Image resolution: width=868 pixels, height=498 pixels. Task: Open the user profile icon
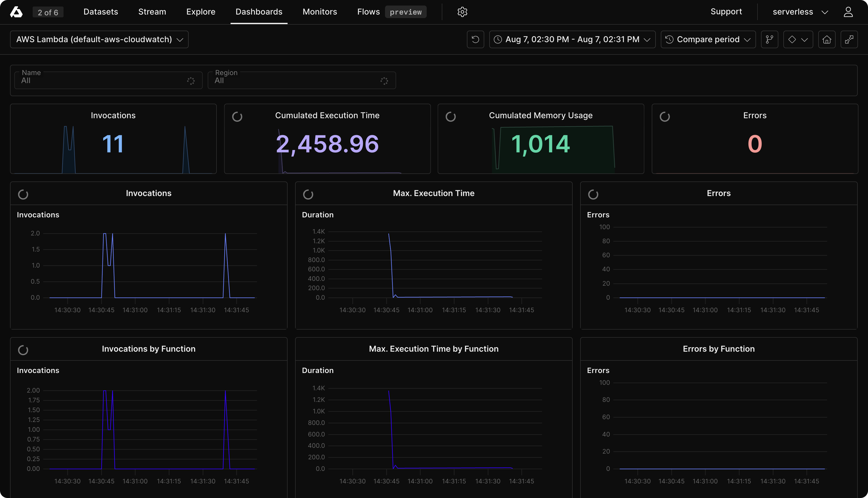pos(848,12)
